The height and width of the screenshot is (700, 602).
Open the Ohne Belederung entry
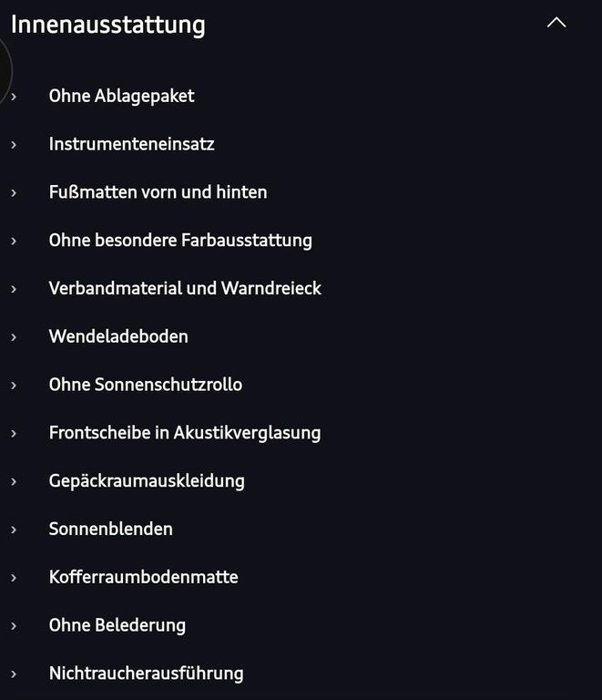point(117,625)
